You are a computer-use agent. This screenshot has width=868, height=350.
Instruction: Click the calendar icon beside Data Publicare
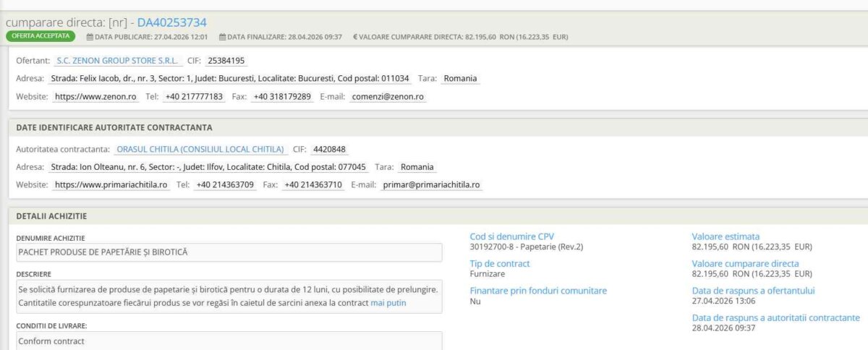pos(90,36)
